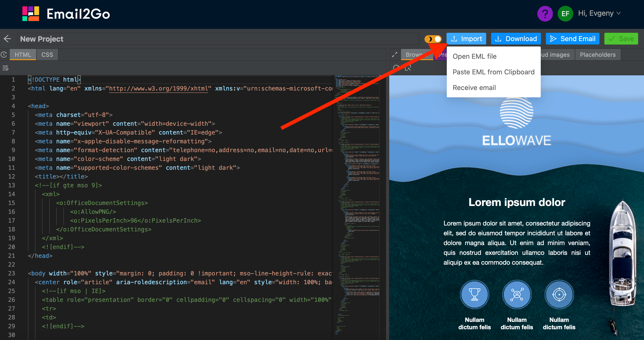Select 'Paste EML from Clipboard' option
This screenshot has width=644, height=340.
click(x=494, y=71)
